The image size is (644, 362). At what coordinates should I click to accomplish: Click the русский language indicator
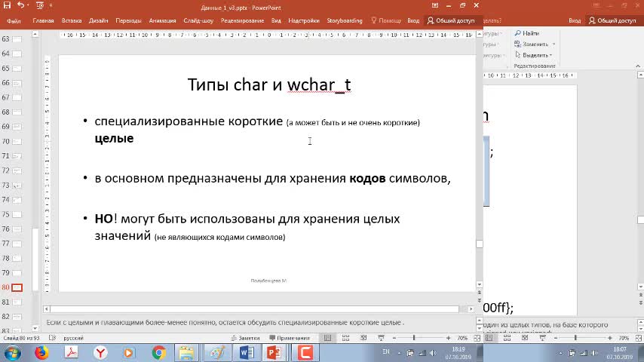click(x=73, y=338)
